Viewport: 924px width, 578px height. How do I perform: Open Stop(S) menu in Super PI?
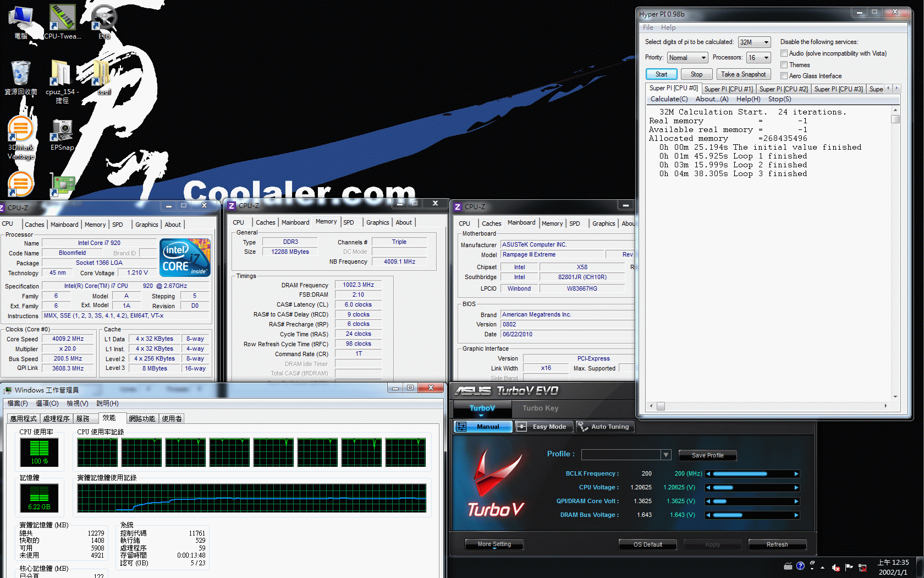click(x=779, y=99)
